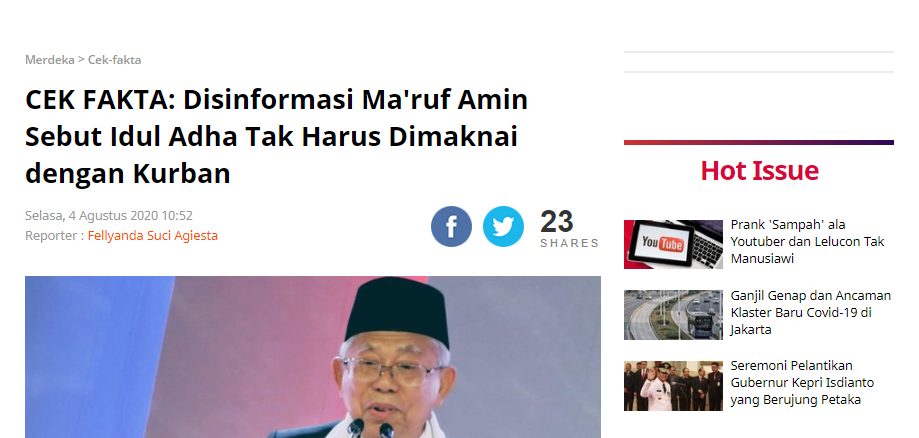Open the governor ceremony thumbnail

[673, 386]
